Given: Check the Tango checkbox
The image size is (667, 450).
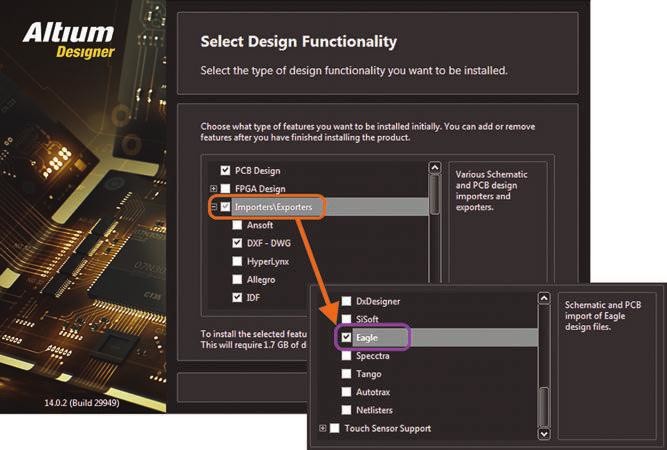Looking at the screenshot, I should (x=346, y=374).
